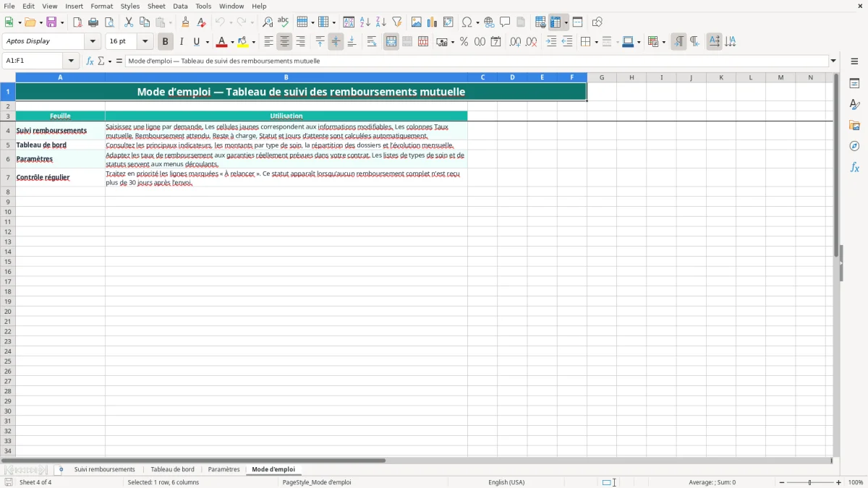Open the Function Wizard beside the Name Box
The height and width of the screenshot is (488, 868).
point(90,61)
